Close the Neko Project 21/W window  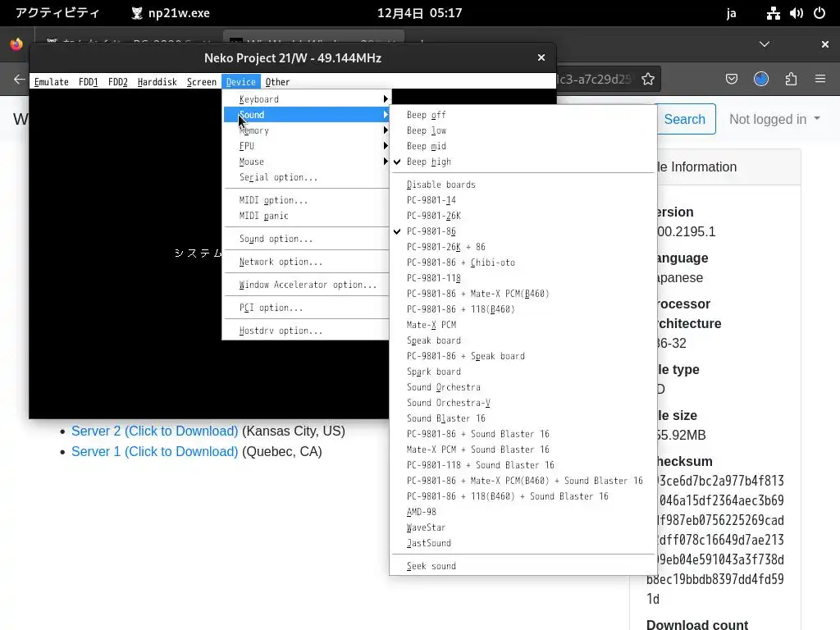tap(541, 57)
